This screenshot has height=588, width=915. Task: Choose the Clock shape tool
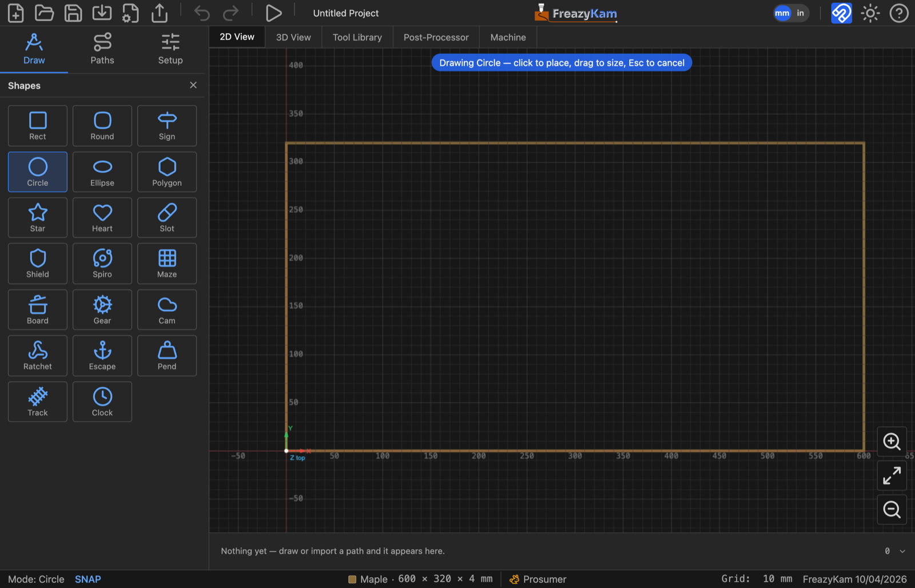click(102, 402)
